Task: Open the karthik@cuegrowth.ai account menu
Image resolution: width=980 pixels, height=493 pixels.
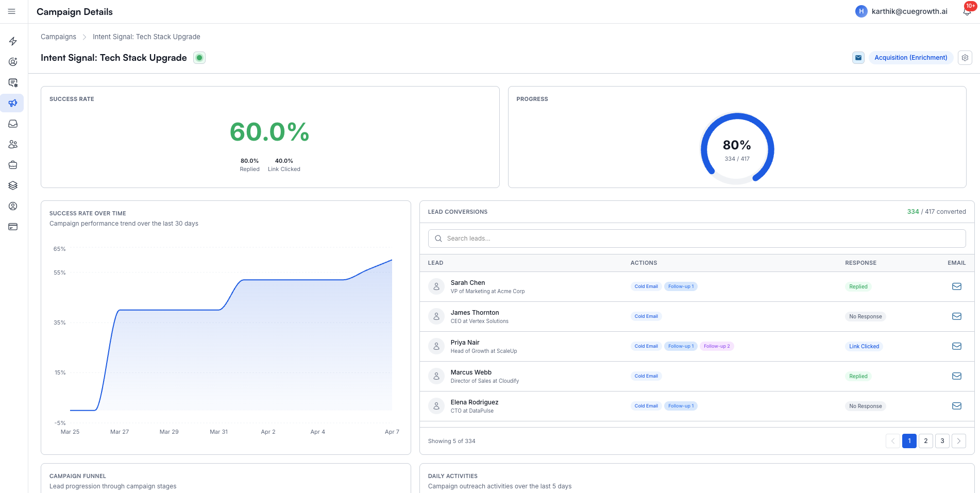Action: pyautogui.click(x=902, y=11)
